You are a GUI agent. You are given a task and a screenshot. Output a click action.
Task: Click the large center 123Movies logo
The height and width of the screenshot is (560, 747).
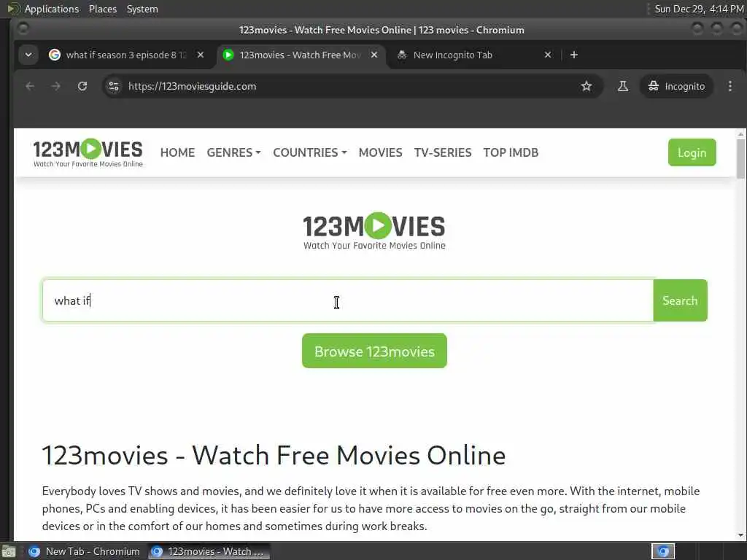pyautogui.click(x=374, y=231)
